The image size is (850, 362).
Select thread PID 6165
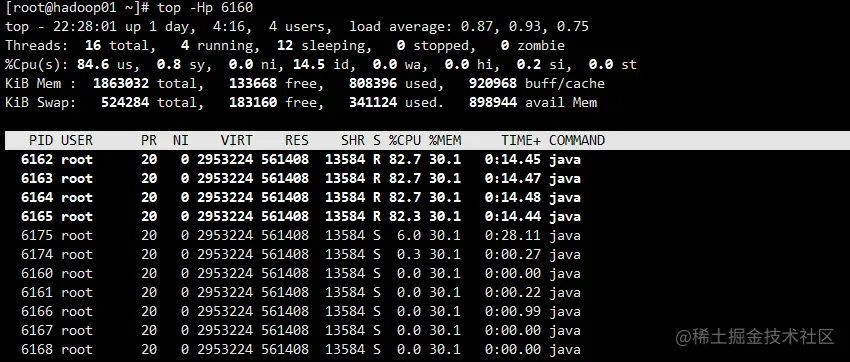[37, 216]
